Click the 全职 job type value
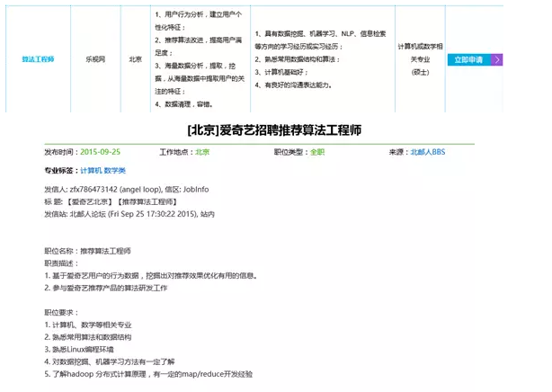This screenshot has height=392, width=552. pos(317,152)
